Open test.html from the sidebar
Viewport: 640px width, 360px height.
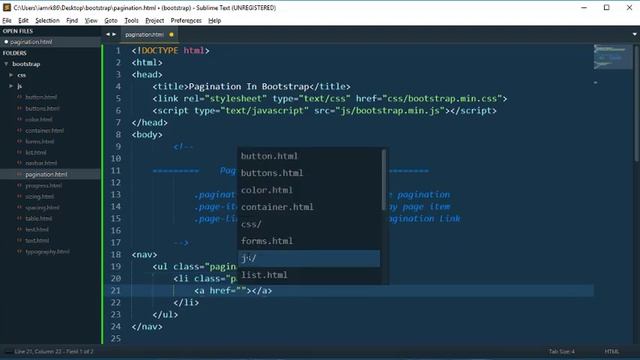(37, 229)
